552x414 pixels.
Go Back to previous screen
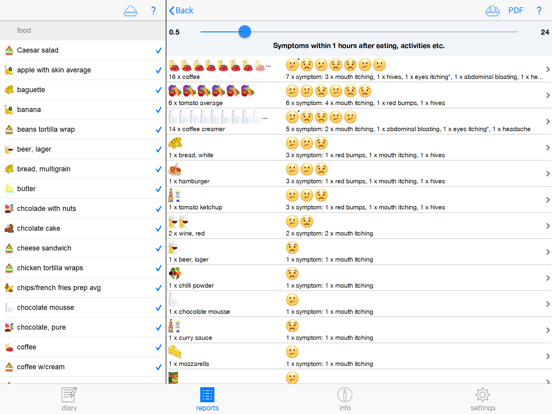pyautogui.click(x=181, y=11)
